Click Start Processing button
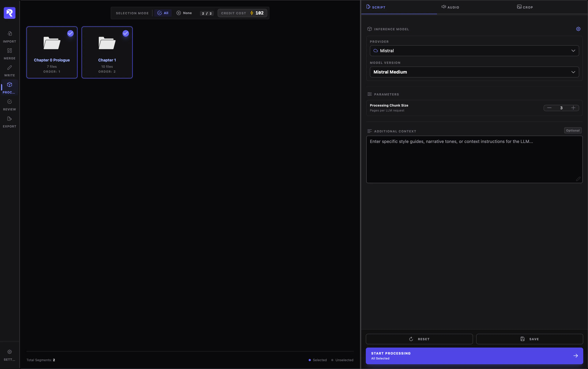This screenshot has width=588, height=369. (x=474, y=356)
